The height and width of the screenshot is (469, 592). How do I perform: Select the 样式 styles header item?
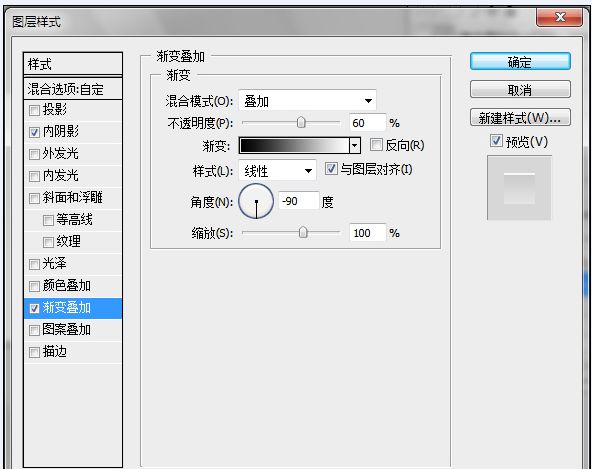(73, 64)
